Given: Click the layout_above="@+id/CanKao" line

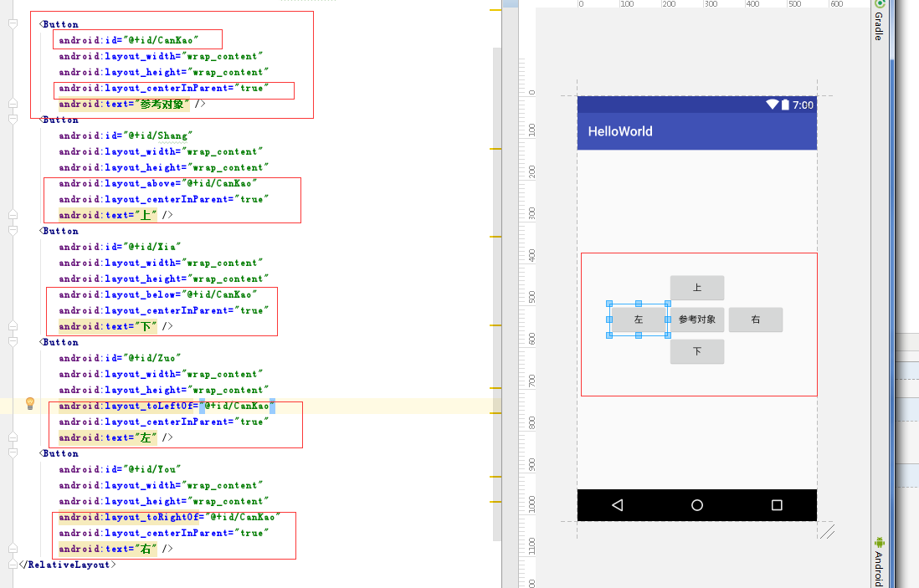Looking at the screenshot, I should [157, 183].
